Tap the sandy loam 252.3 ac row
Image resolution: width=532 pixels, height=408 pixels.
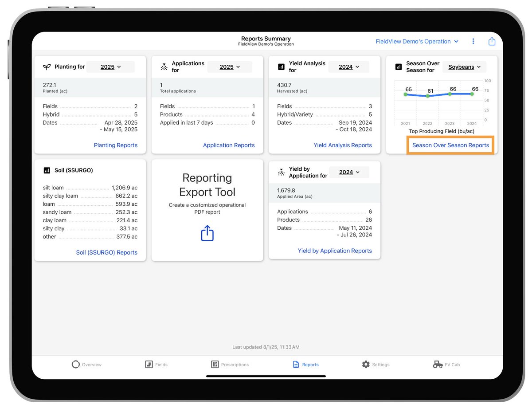(90, 212)
